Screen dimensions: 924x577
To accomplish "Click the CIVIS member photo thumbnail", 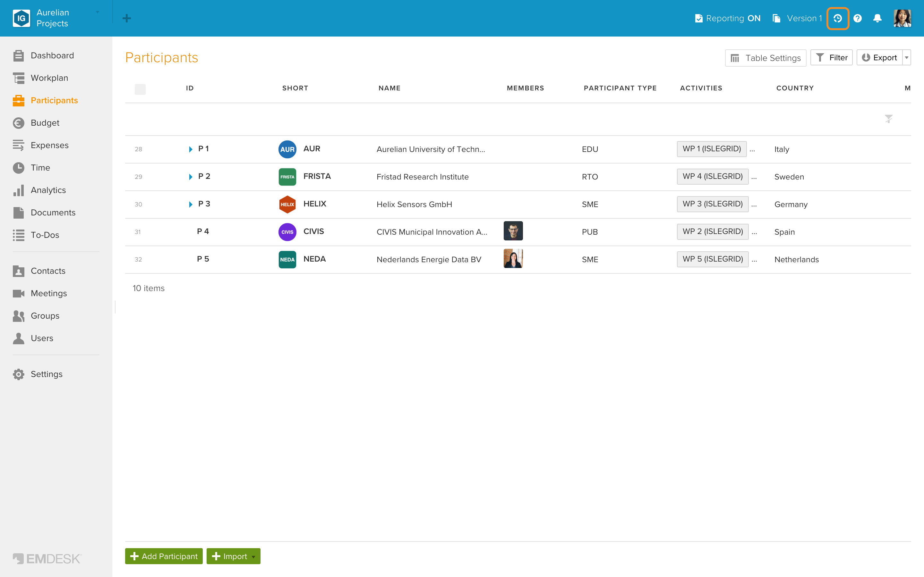I will [x=513, y=231].
